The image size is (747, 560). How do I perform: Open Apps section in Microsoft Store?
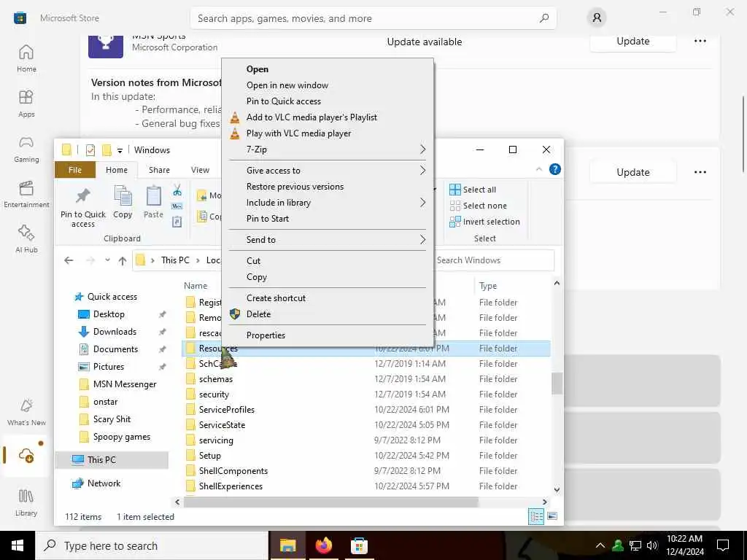26,104
